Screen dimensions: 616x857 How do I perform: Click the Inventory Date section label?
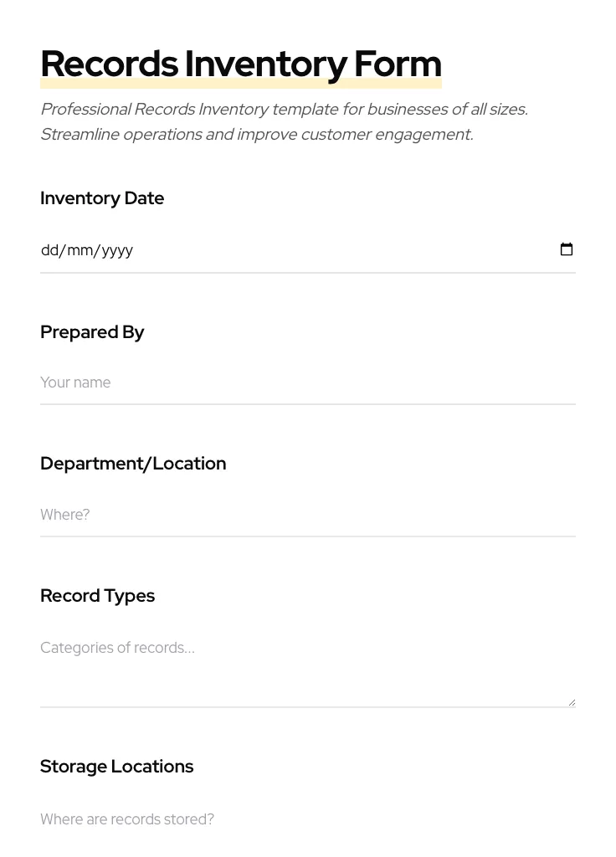point(102,198)
